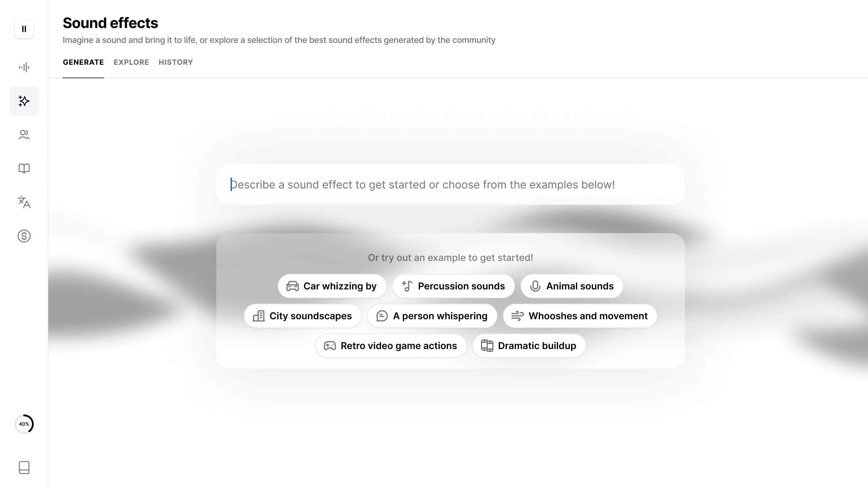Select the sound effects sparkle icon
868x488 pixels.
tap(24, 101)
